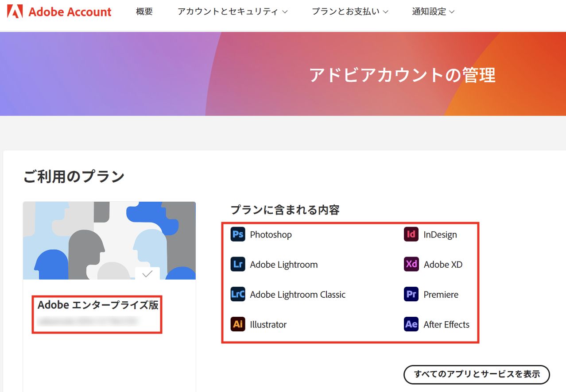Expand the アカウントとセキュリティ chevron arrow
The height and width of the screenshot is (392, 566).
coord(285,12)
